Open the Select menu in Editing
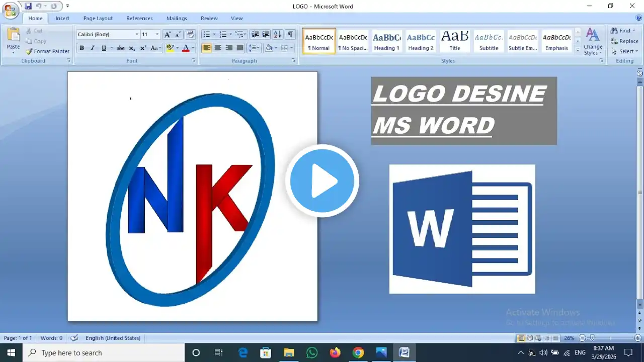Viewport: 644px width, 362px height. click(624, 51)
